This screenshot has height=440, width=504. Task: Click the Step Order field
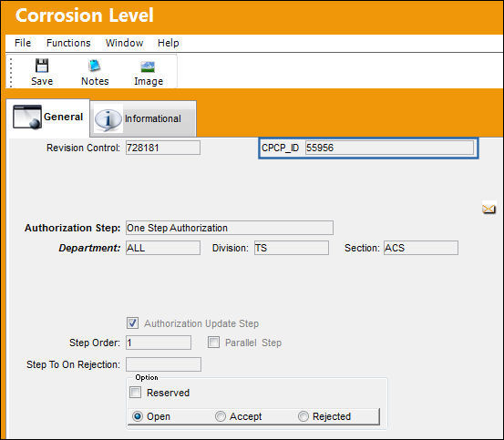[x=159, y=343]
